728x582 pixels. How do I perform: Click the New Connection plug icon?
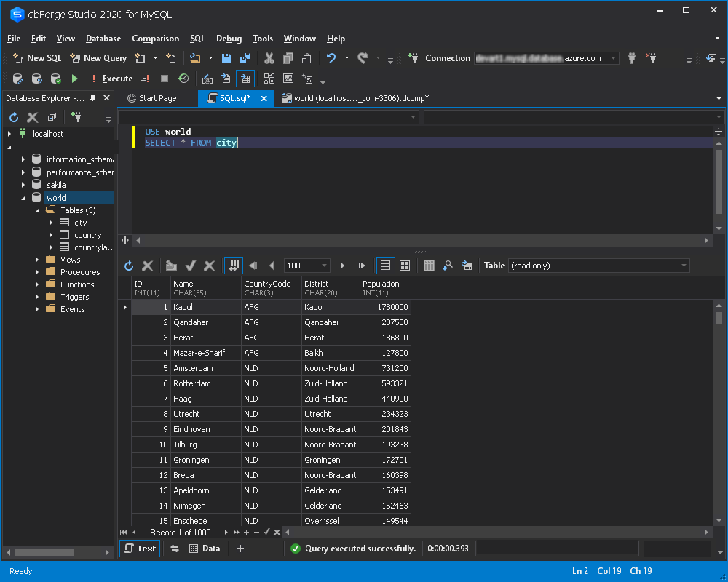pos(413,58)
